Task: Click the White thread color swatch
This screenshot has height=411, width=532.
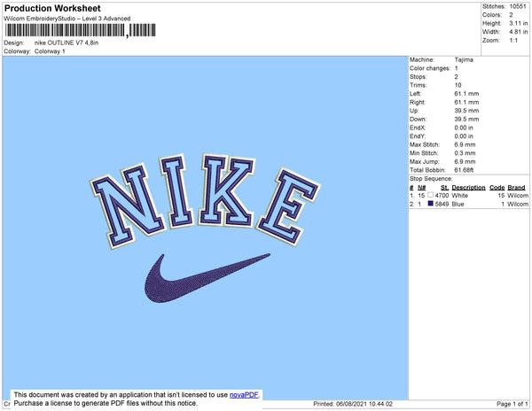Action: tap(431, 195)
